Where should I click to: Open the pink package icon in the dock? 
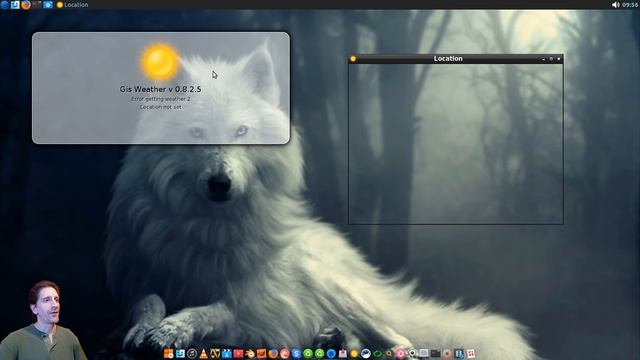tap(342, 353)
